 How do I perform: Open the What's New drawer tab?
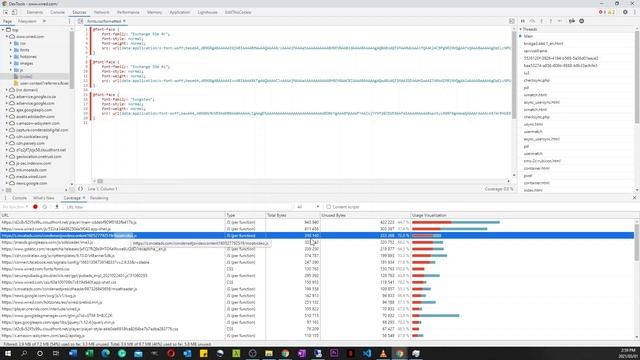44,198
